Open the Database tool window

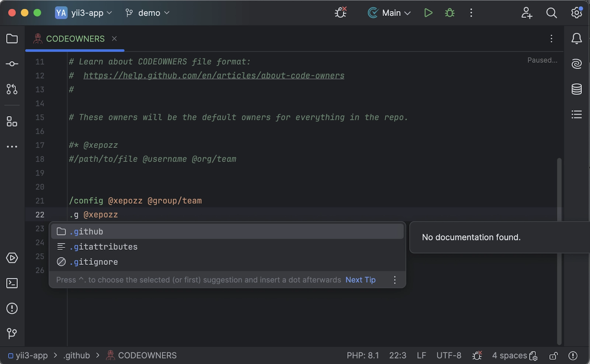(x=576, y=89)
